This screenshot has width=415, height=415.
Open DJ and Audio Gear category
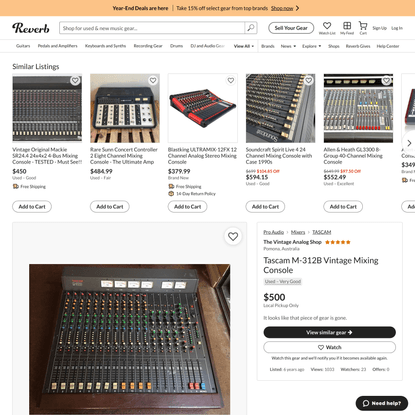(x=207, y=46)
